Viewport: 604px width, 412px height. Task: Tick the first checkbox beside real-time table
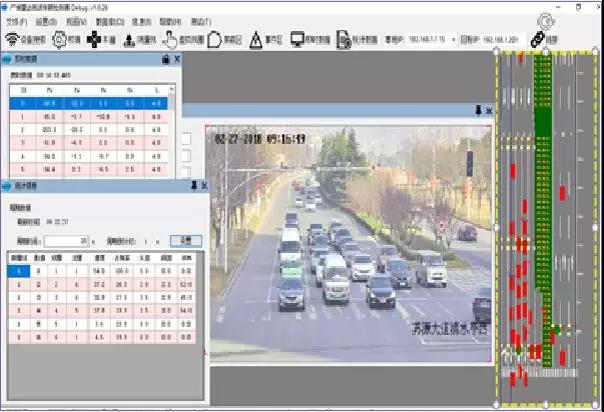coord(185,138)
